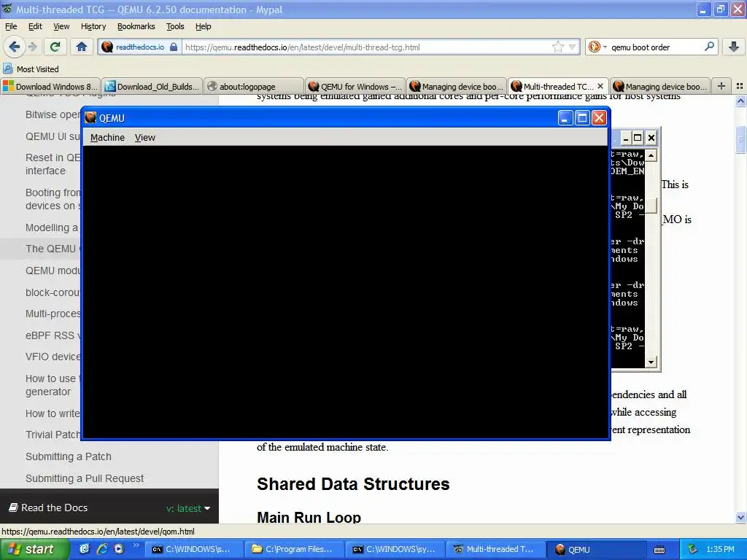Open the History menu
747x560 pixels.
click(x=93, y=26)
